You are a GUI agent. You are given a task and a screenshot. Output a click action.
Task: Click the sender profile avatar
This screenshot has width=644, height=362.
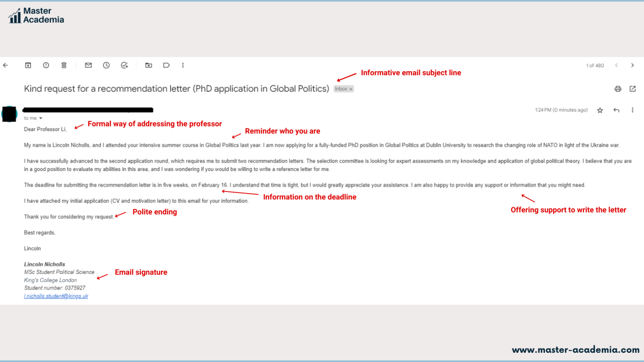tap(9, 114)
